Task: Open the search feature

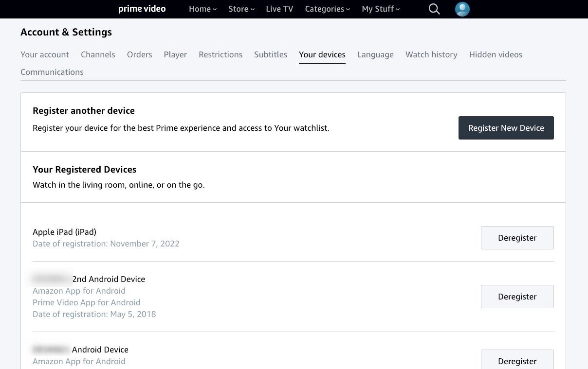Action: [434, 9]
